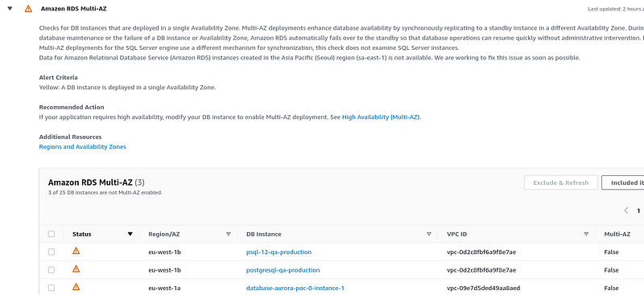Select checkbox for database-aurora-poc-0-instance-1 row
Image resolution: width=644 pixels, height=295 pixels.
pyautogui.click(x=52, y=288)
